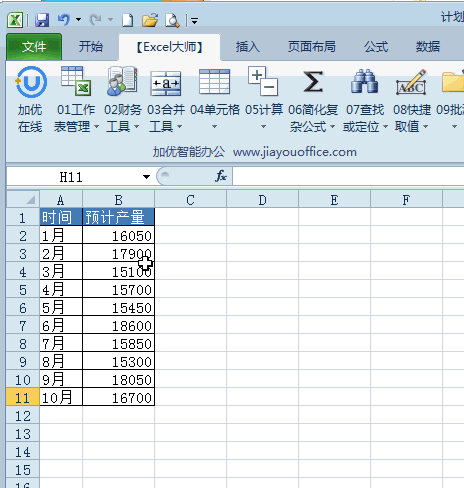Click the Print Preview icon
Screen dimensions: 464x488
tap(172, 21)
